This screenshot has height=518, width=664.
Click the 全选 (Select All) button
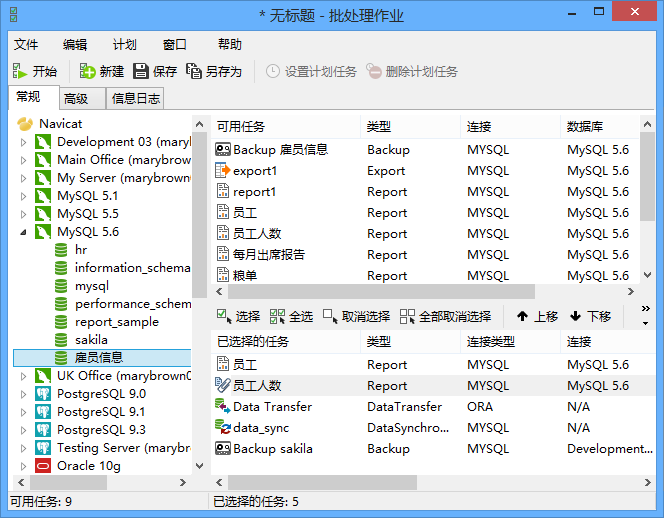pyautogui.click(x=292, y=316)
